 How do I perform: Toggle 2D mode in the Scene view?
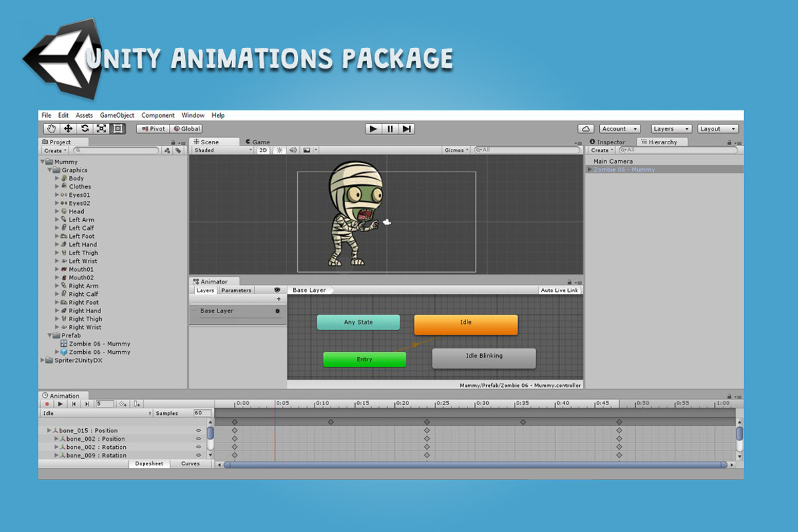click(x=263, y=150)
